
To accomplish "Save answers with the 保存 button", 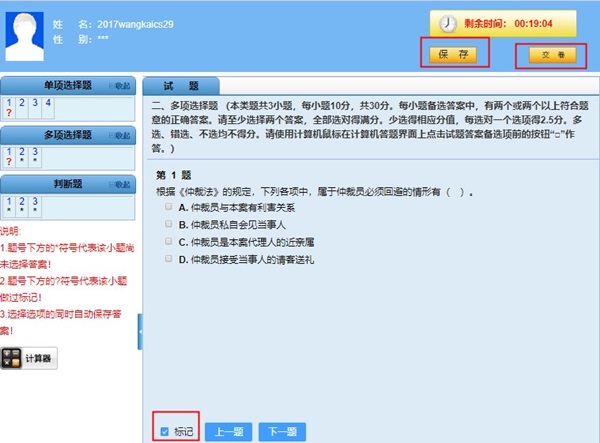I will (x=453, y=55).
